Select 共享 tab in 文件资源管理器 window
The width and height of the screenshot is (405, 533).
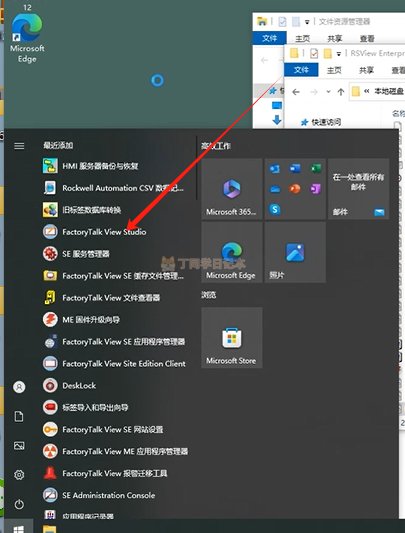(335, 38)
